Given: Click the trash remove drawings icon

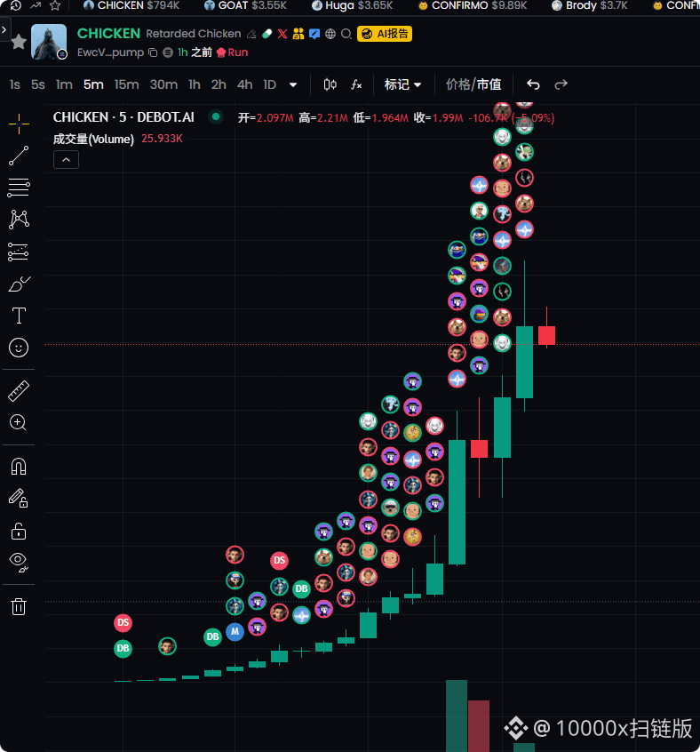Looking at the screenshot, I should (x=19, y=607).
